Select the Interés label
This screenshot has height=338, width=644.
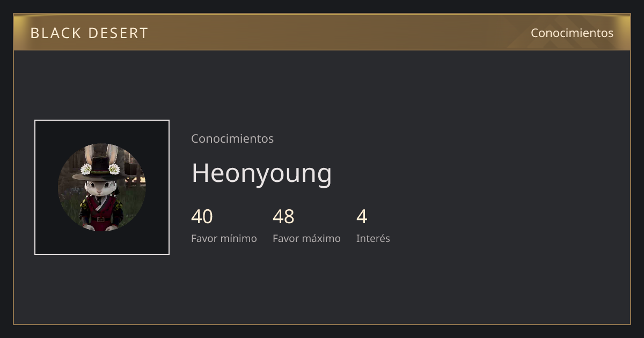point(373,238)
